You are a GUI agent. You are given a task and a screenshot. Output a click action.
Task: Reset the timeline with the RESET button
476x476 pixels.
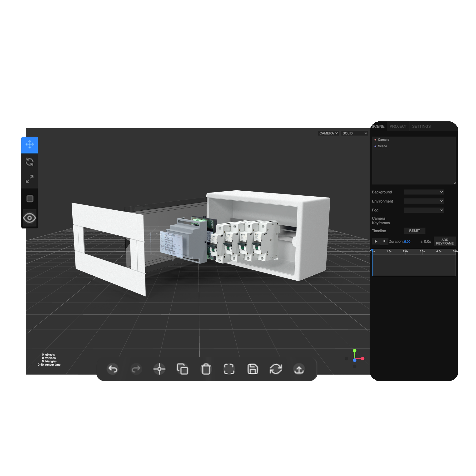pyautogui.click(x=415, y=231)
